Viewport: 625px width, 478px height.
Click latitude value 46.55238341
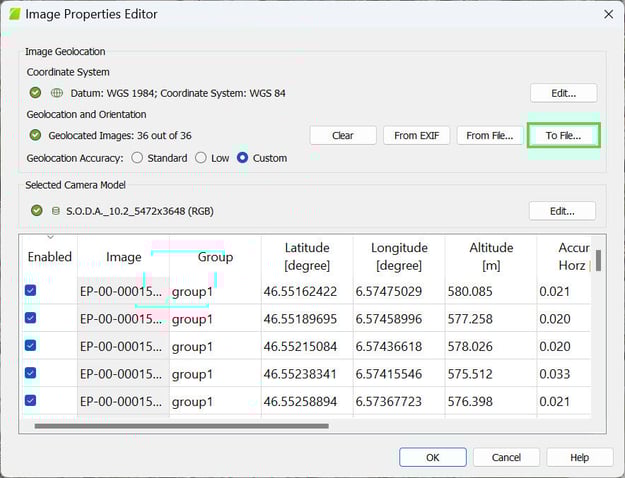pos(300,374)
